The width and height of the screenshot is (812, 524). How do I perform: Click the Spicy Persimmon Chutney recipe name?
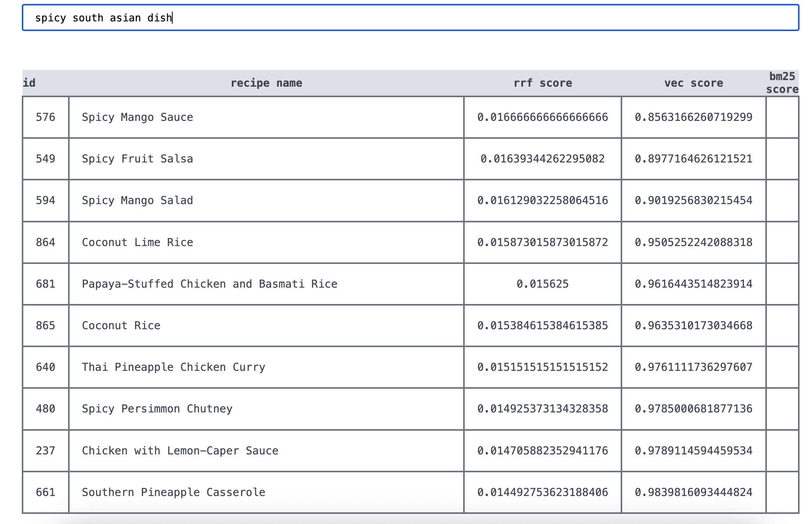[x=157, y=409]
